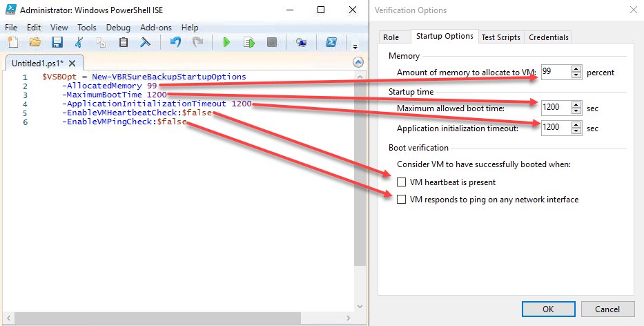
Task: Click the OK button
Action: 548,309
